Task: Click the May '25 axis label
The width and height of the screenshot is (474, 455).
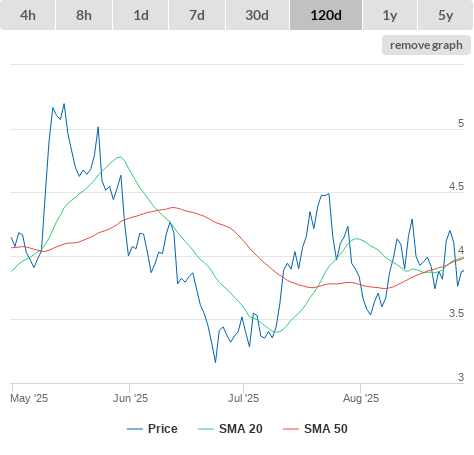Action: (x=29, y=398)
